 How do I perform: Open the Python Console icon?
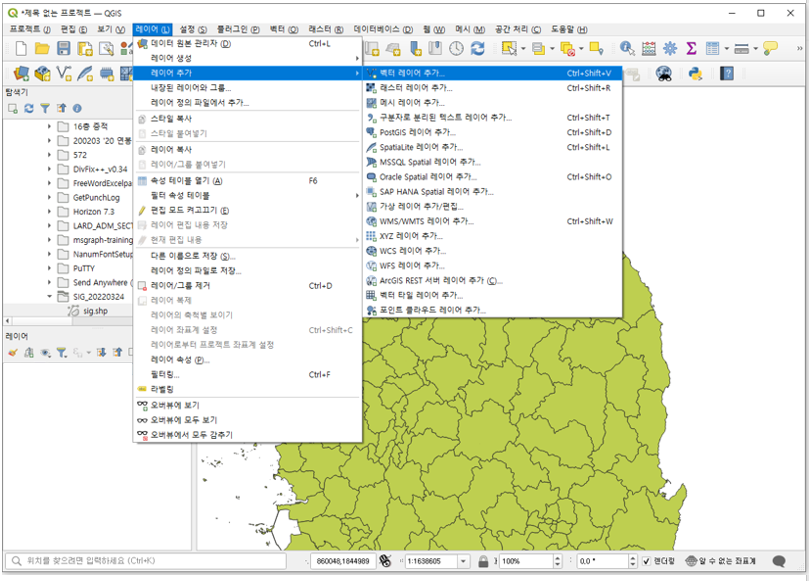[695, 74]
